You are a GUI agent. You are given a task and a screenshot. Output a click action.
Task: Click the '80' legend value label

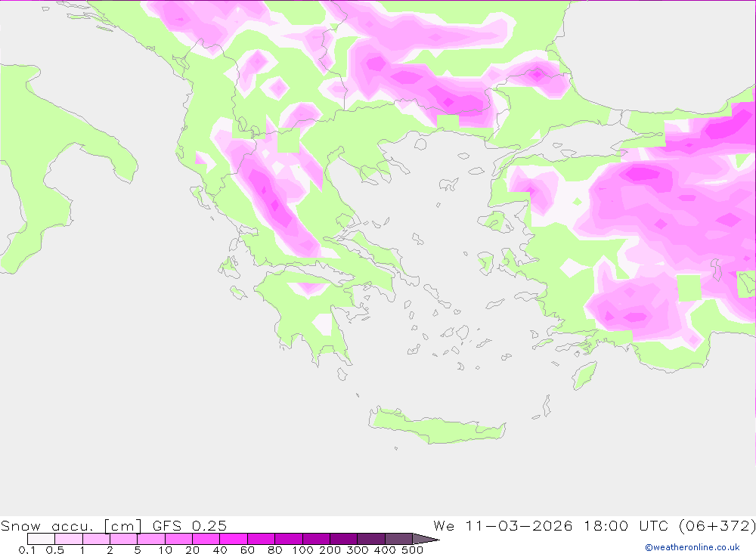pos(275,549)
